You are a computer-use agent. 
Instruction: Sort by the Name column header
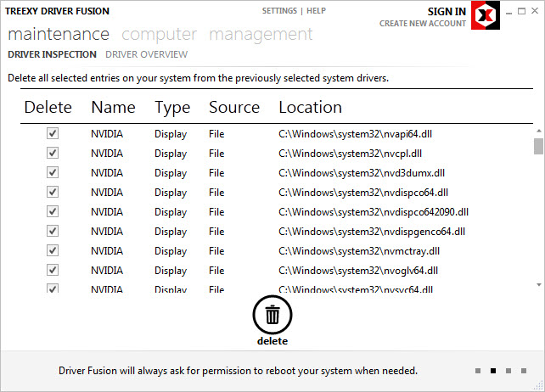click(x=113, y=107)
